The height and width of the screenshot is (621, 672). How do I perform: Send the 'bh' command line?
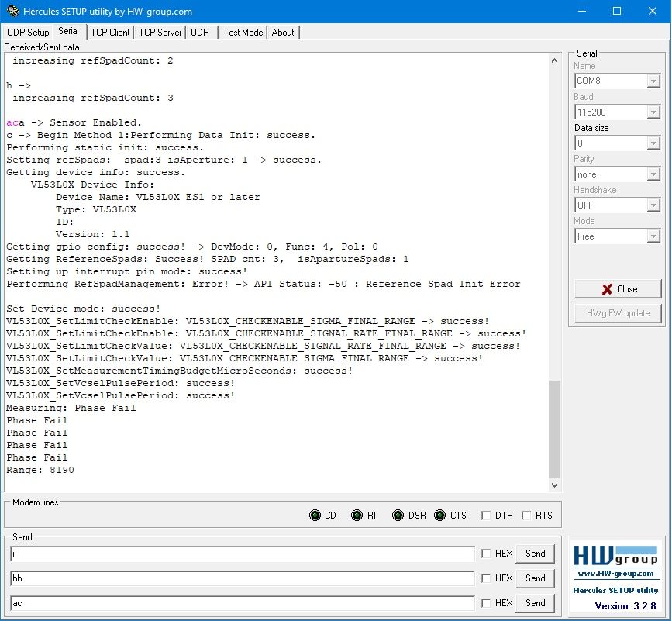pyautogui.click(x=536, y=578)
